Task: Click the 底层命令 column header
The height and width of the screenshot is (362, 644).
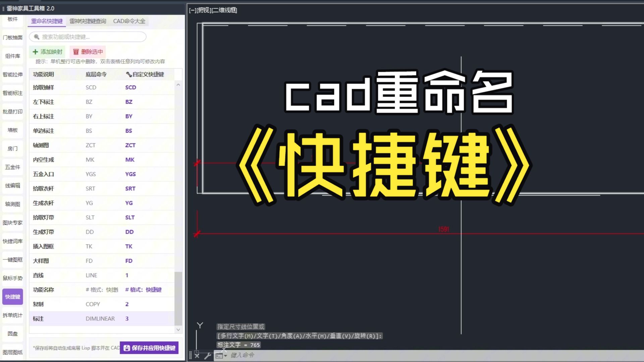Action: coord(96,74)
